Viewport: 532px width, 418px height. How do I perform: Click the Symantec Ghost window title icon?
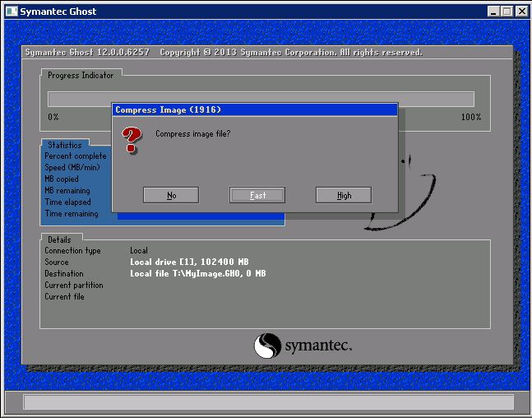[x=12, y=12]
